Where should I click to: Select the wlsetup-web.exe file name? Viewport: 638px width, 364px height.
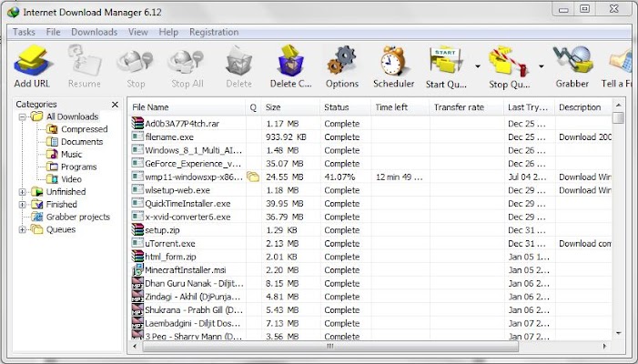177,190
